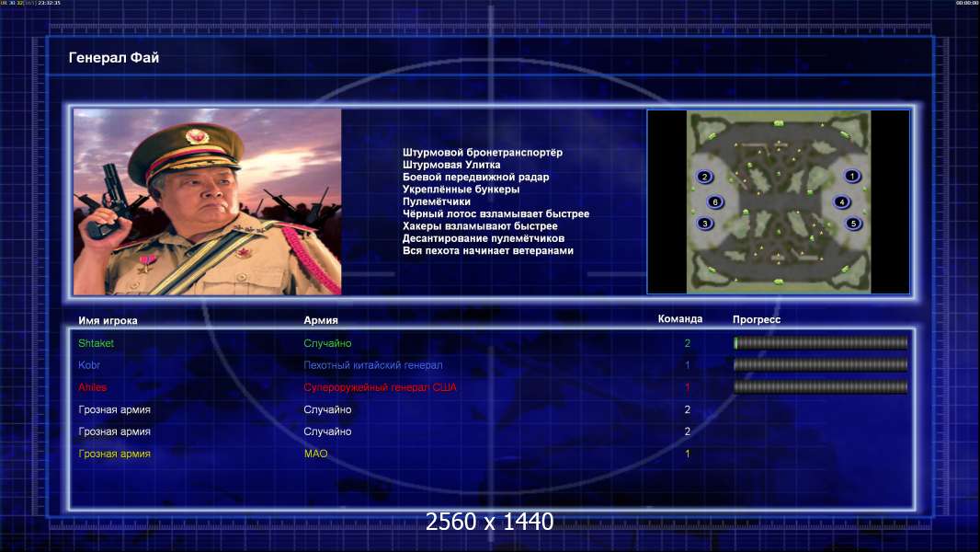Viewport: 980px width, 552px height.
Task: Click start position marker 3 on minimap
Action: point(705,224)
